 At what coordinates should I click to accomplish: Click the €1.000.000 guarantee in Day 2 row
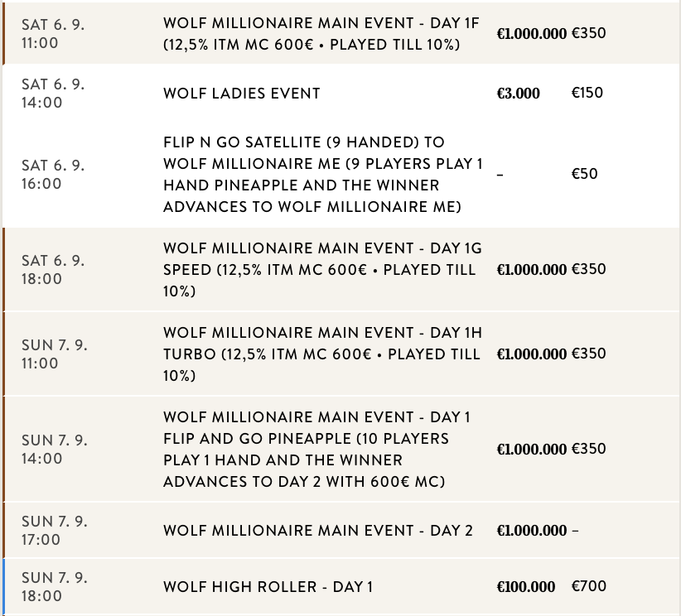(532, 531)
